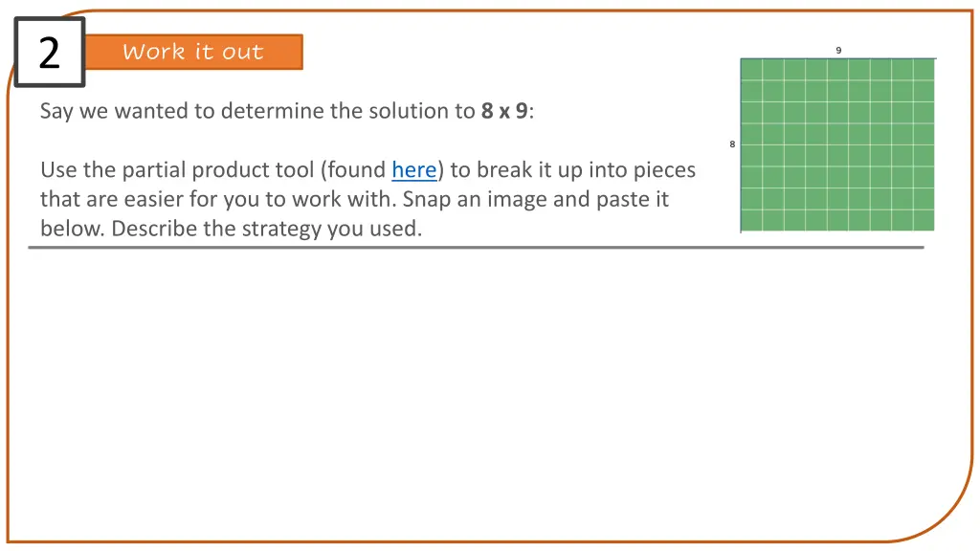Image resolution: width=980 pixels, height=551 pixels.
Task: Click the word 'Say' starting the first sentence
Action: tap(56, 111)
